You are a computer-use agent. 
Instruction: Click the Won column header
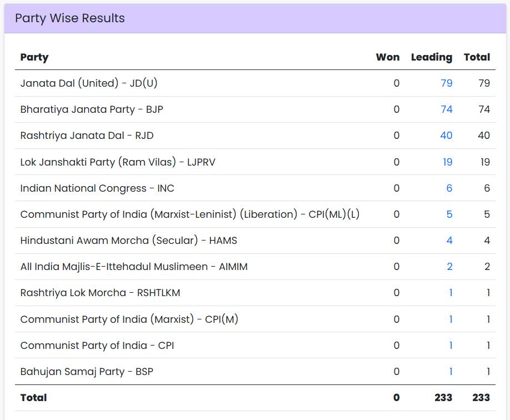(x=387, y=57)
